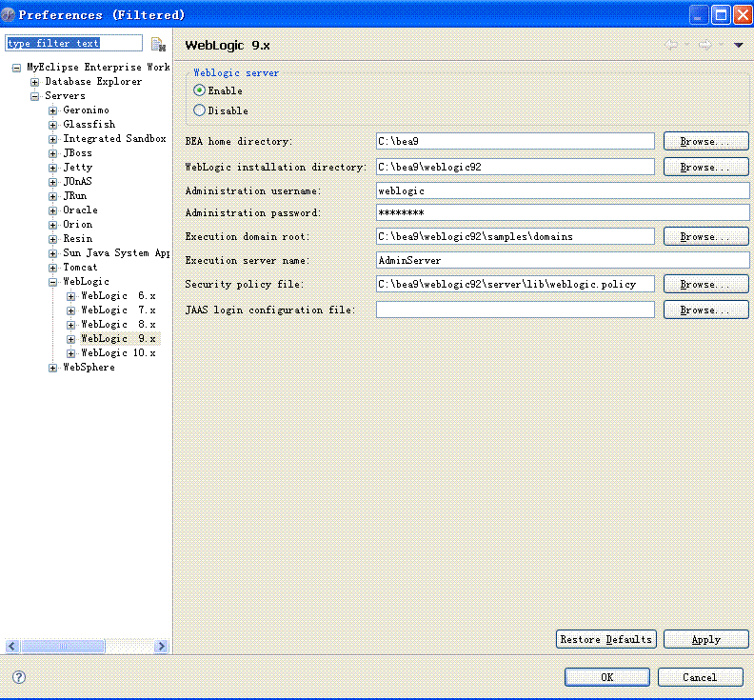The width and height of the screenshot is (754, 700).
Task: Click the Security policy file field
Action: (x=515, y=284)
